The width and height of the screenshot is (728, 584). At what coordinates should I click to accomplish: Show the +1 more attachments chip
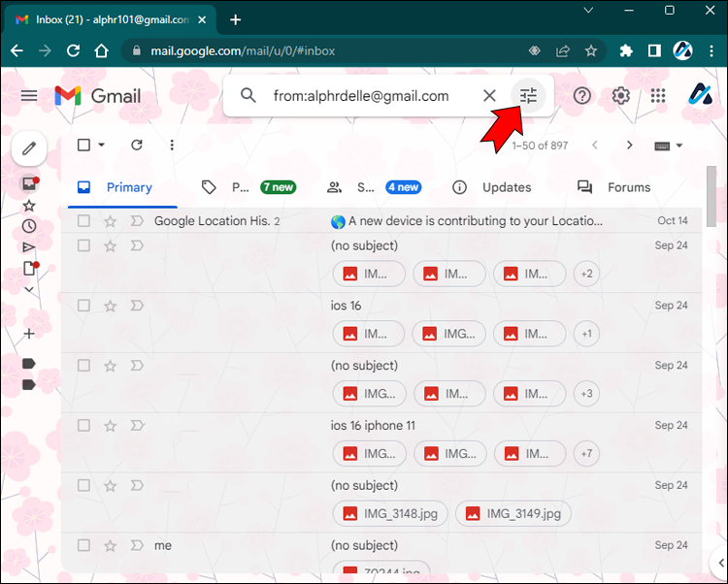pyautogui.click(x=586, y=334)
